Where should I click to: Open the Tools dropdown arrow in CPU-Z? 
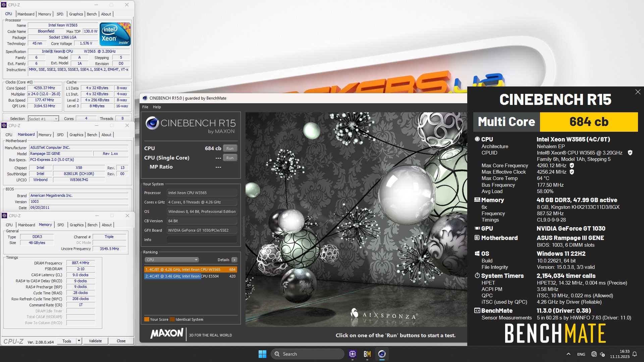pyautogui.click(x=79, y=341)
